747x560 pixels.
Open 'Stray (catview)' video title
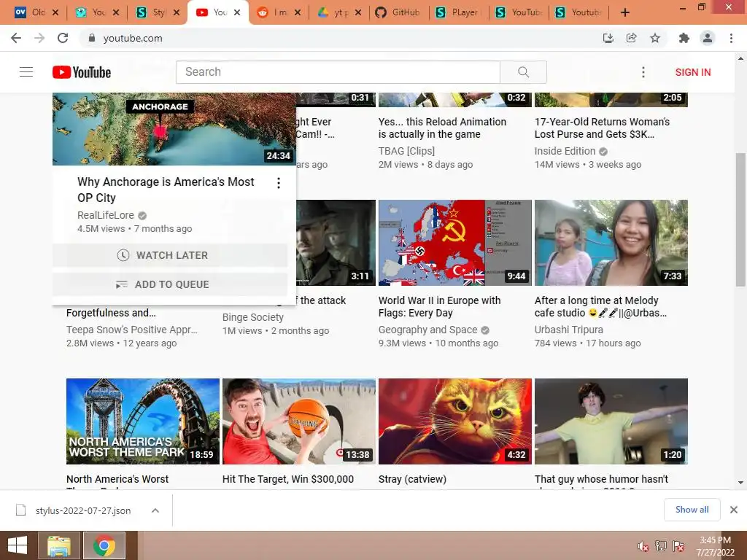(412, 479)
